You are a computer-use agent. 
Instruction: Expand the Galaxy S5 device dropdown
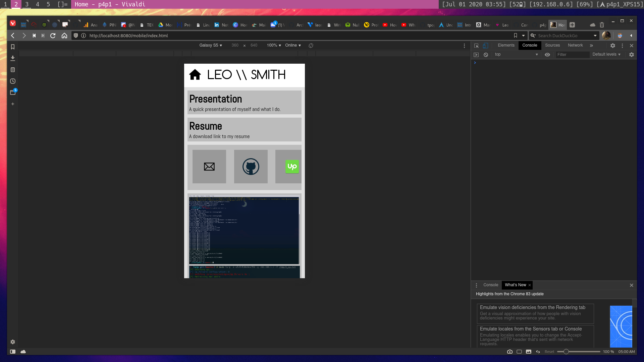point(211,45)
